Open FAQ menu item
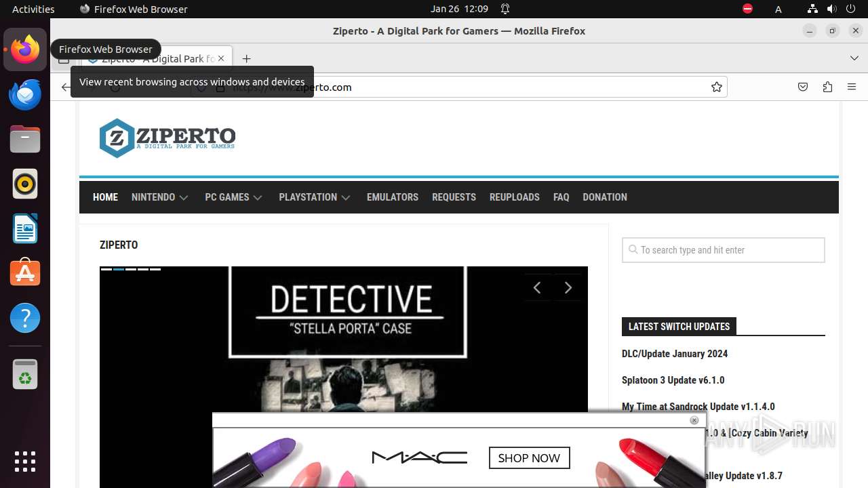Screen dimensions: 868x488 (x=561, y=197)
